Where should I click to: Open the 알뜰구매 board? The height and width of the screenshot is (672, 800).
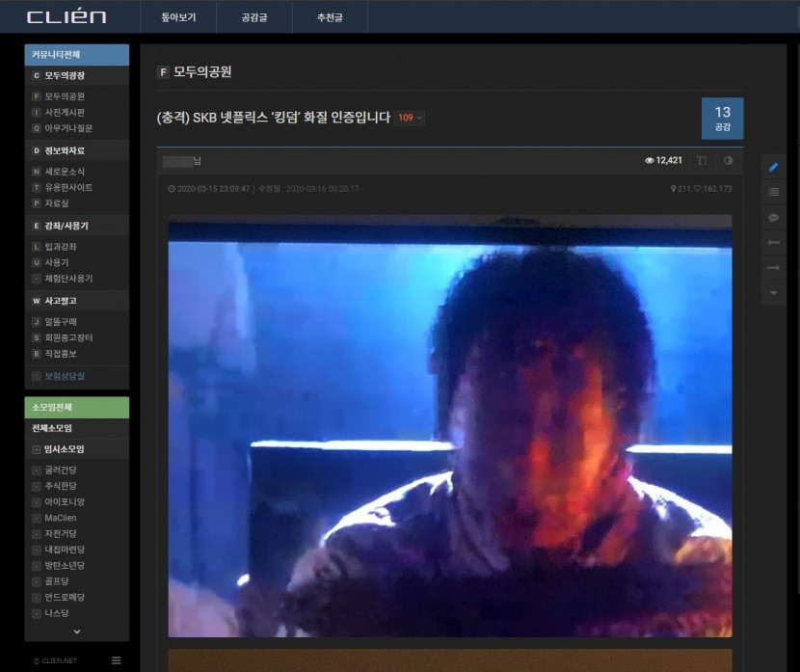click(60, 321)
